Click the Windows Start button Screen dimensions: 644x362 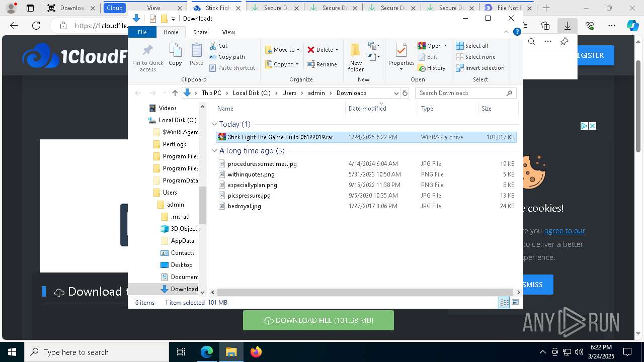pos(12,352)
